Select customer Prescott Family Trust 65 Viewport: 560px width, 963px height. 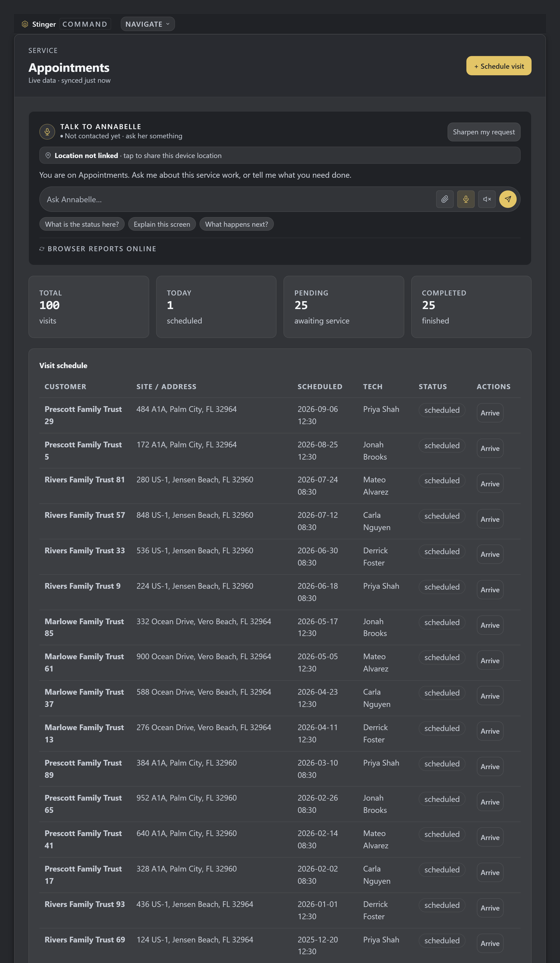(x=83, y=804)
